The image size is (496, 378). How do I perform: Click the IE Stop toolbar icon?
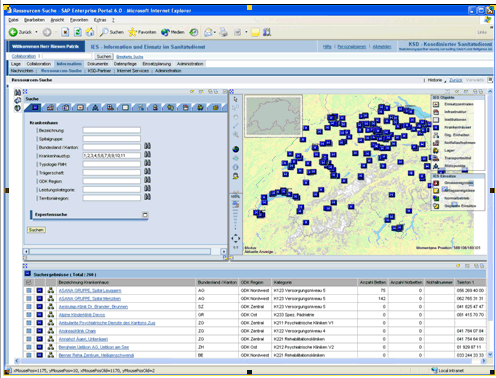coord(65,32)
